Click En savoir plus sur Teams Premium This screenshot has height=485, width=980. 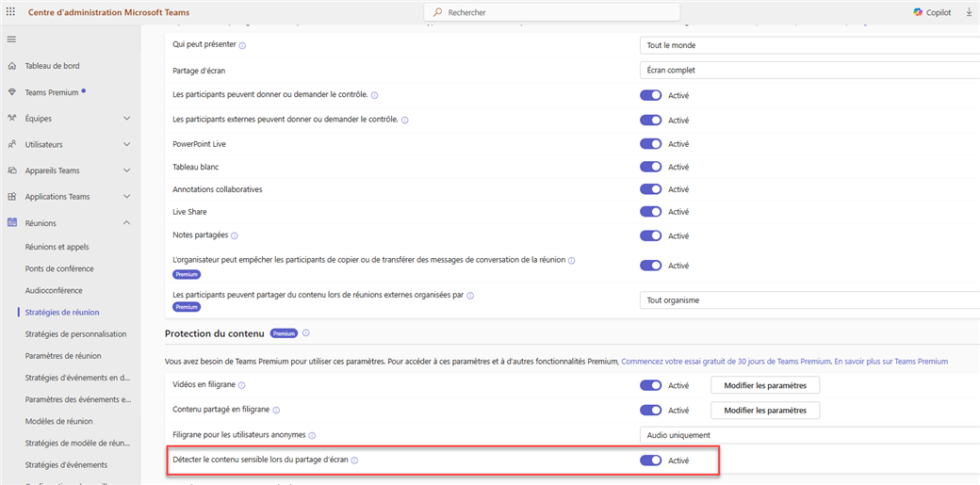point(891,362)
